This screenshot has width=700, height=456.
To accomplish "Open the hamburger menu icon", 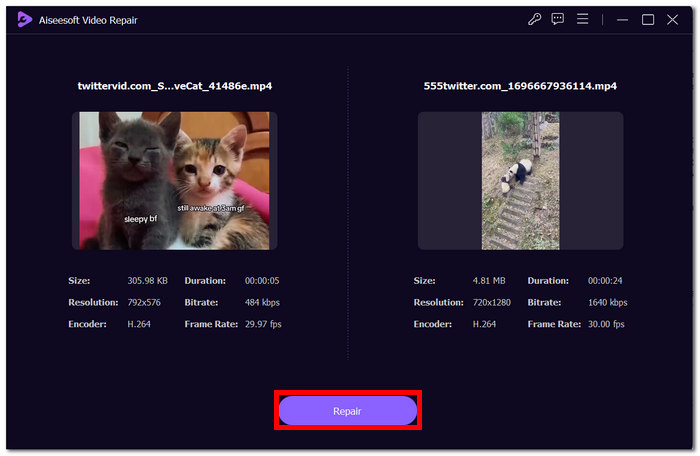I will click(582, 19).
